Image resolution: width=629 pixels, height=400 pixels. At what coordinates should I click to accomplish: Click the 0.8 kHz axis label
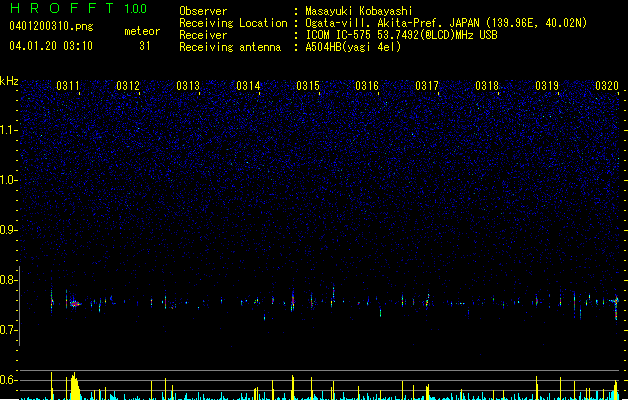click(x=8, y=280)
